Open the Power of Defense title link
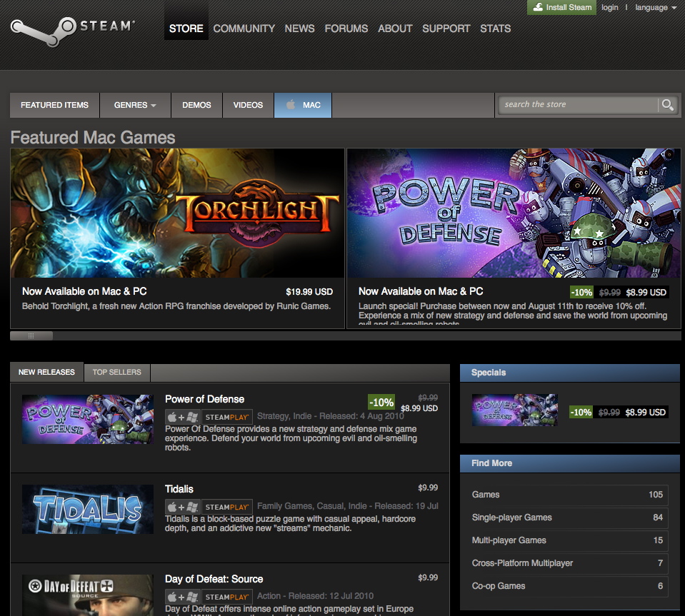 pos(204,399)
